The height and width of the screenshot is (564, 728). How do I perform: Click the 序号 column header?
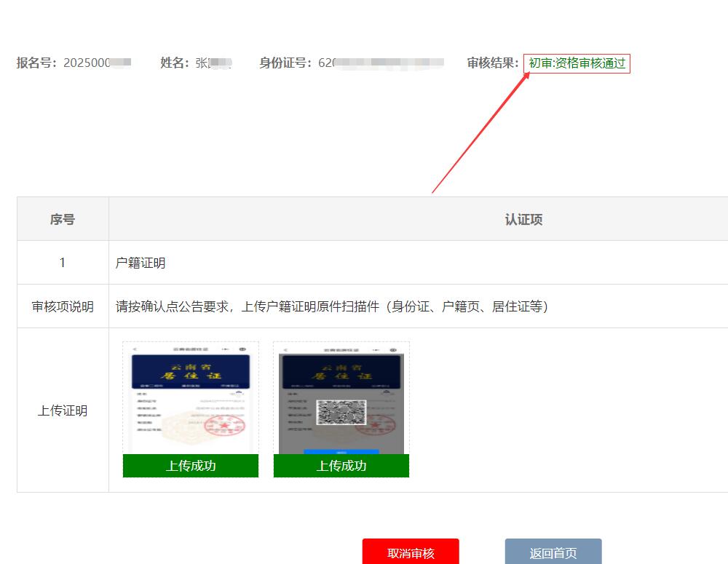[x=63, y=219]
